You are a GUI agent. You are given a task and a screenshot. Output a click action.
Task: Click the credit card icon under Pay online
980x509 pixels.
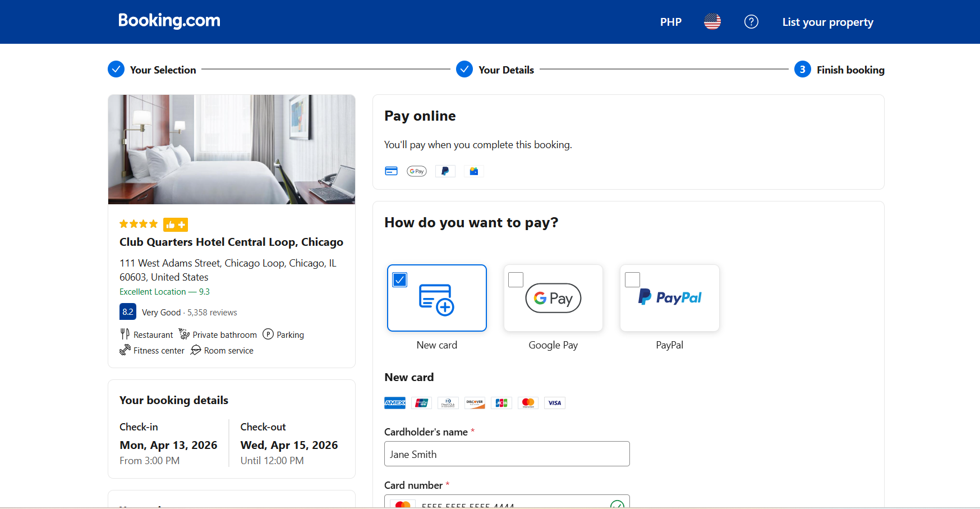tap(391, 171)
